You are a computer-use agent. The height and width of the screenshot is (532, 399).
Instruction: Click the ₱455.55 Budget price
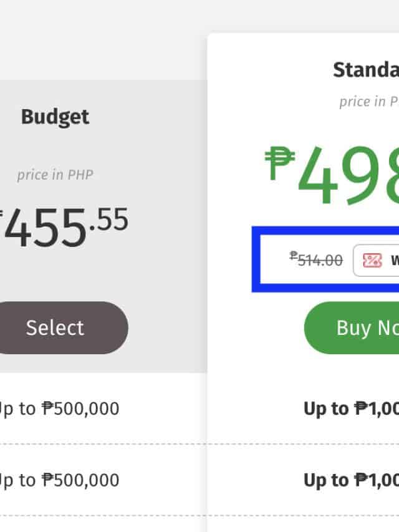[62, 227]
